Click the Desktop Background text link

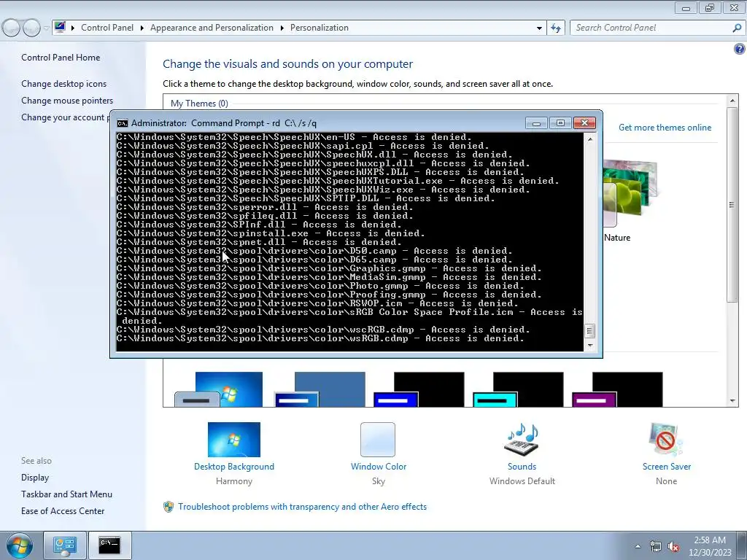coord(234,467)
